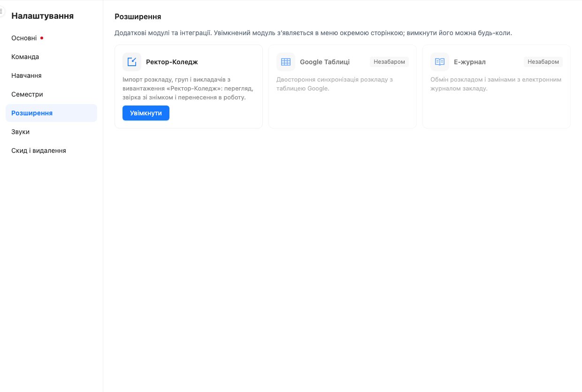This screenshot has width=582, height=392.
Task: Click the Незабаром badge on Google Таблиці
Action: [389, 62]
